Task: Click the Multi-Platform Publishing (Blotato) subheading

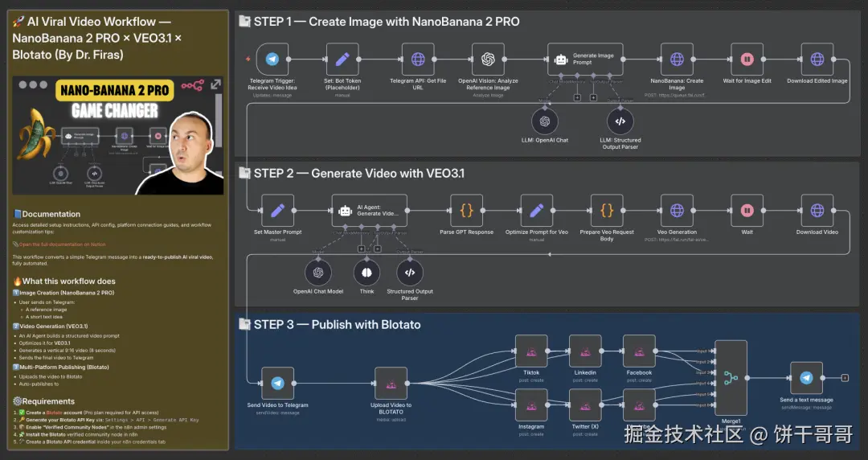Action: tap(64, 367)
